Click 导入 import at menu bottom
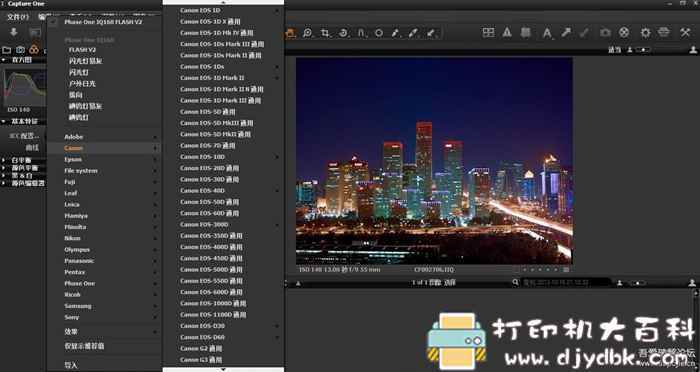Viewport: 700px width, 372px height. [x=71, y=365]
